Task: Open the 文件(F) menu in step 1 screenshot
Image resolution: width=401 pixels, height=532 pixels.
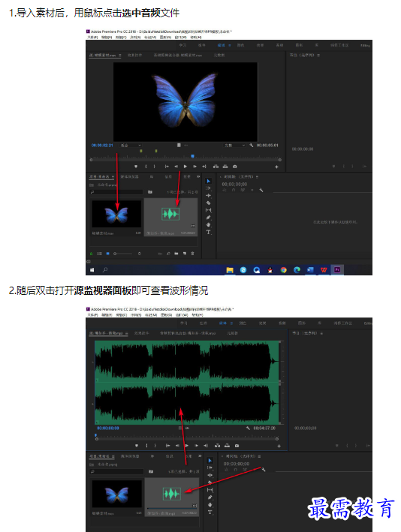Action: tap(92, 37)
